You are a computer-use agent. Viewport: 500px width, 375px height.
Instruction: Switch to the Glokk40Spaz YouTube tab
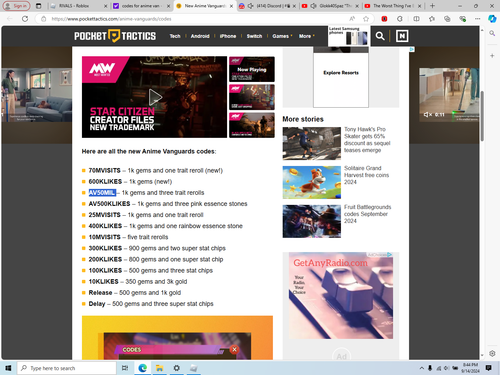pos(331,6)
